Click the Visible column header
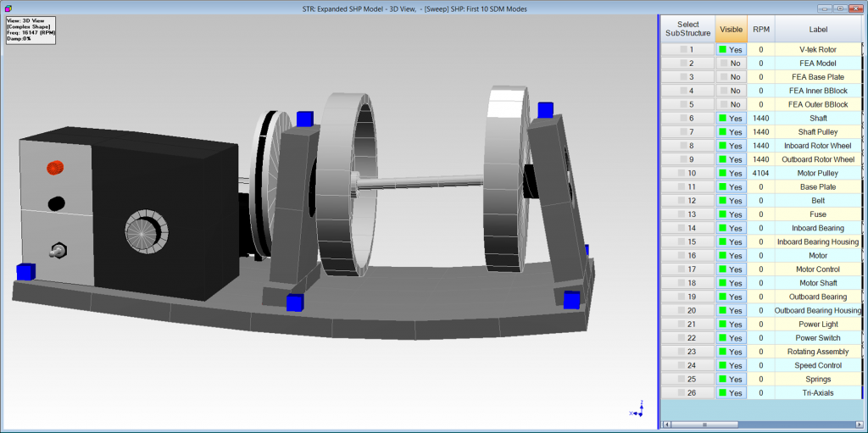The image size is (868, 433). pyautogui.click(x=731, y=29)
